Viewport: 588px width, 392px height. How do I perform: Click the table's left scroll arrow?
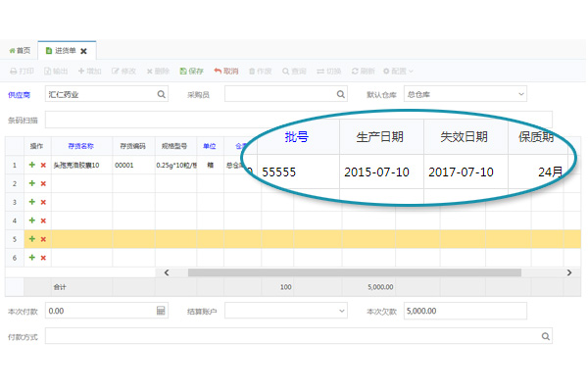pos(167,272)
